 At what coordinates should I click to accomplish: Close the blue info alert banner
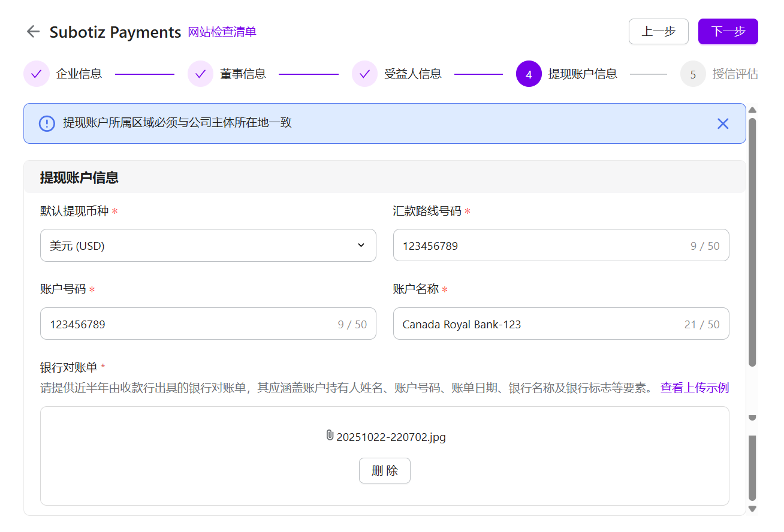tap(723, 123)
